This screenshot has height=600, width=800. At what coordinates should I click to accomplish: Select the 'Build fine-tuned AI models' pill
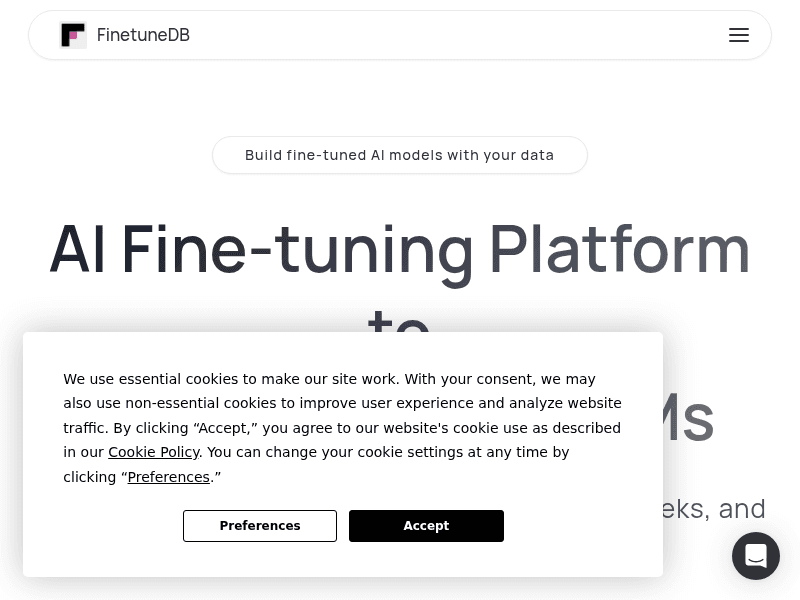click(399, 155)
